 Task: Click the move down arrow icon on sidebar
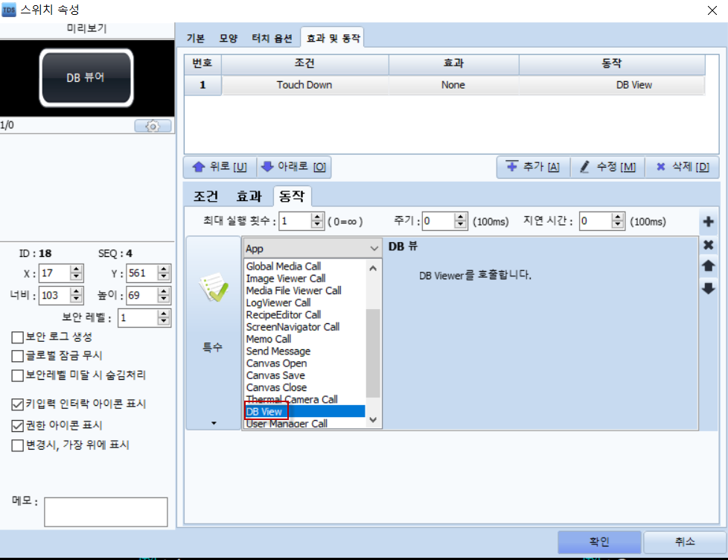pos(708,288)
